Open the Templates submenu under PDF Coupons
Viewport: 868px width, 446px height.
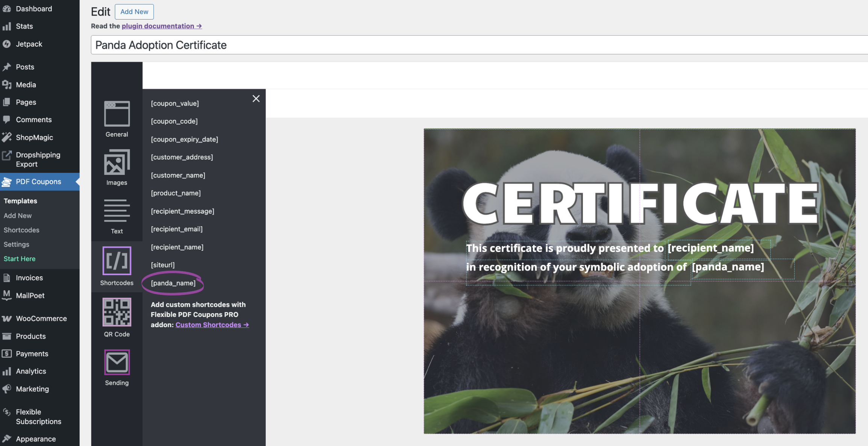click(20, 201)
